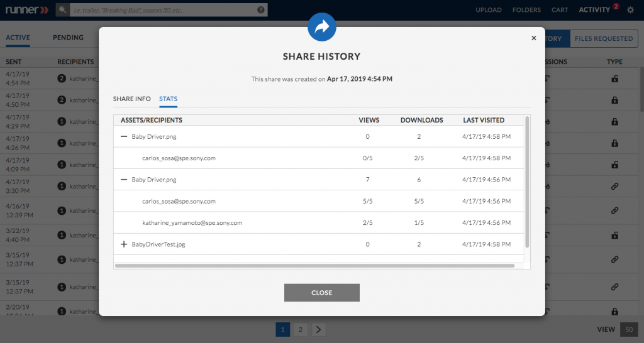
Task: Click the lock icon in the 4/17/19 4:29 PM row
Action: pyautogui.click(x=614, y=121)
